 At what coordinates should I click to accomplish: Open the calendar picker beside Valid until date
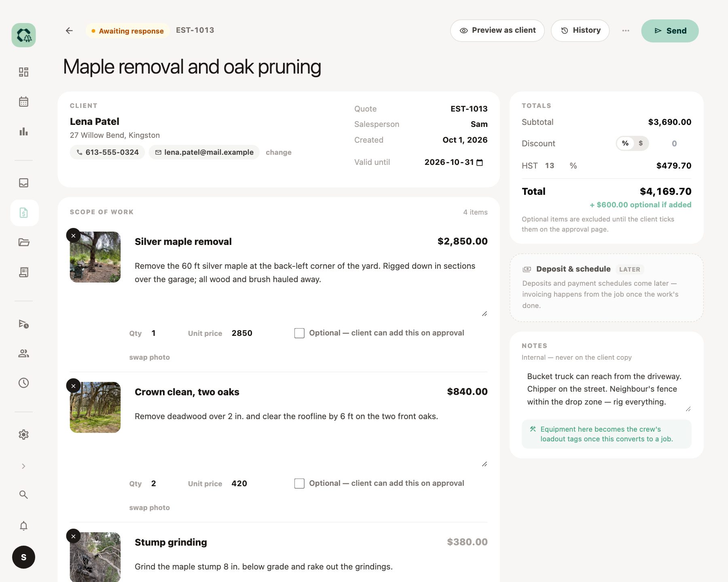[x=480, y=162]
